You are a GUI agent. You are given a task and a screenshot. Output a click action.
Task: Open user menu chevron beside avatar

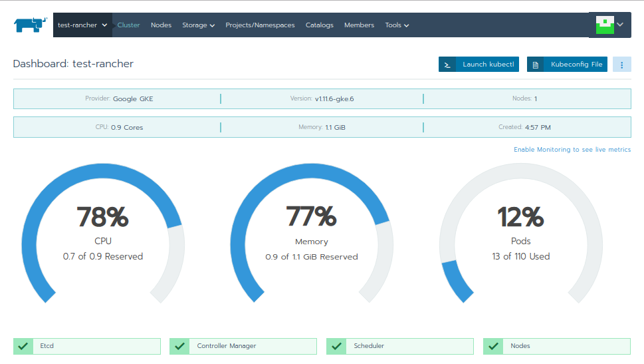[x=620, y=25]
